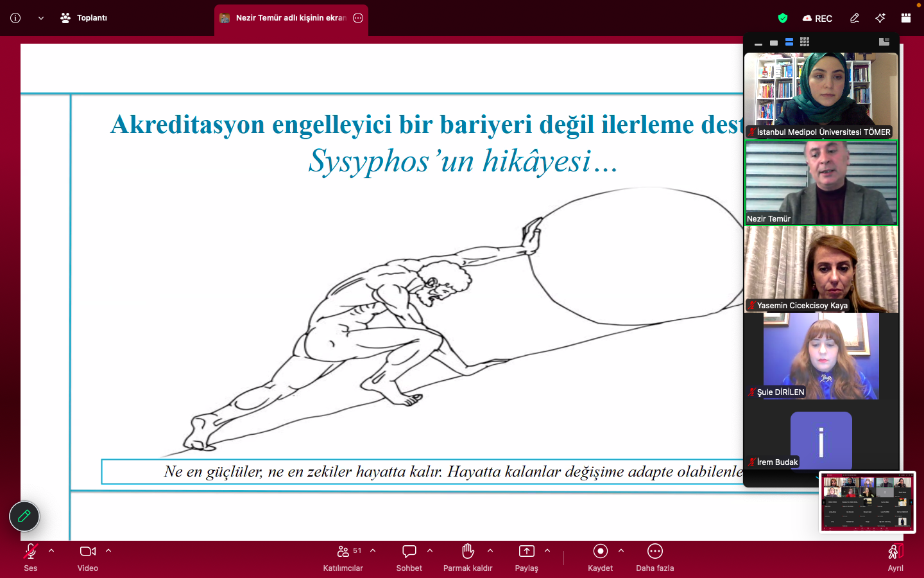Image resolution: width=924 pixels, height=578 pixels.
Task: Select İstanbul Medipol Üniversitesi TÖMER video tile
Action: [x=821, y=96]
